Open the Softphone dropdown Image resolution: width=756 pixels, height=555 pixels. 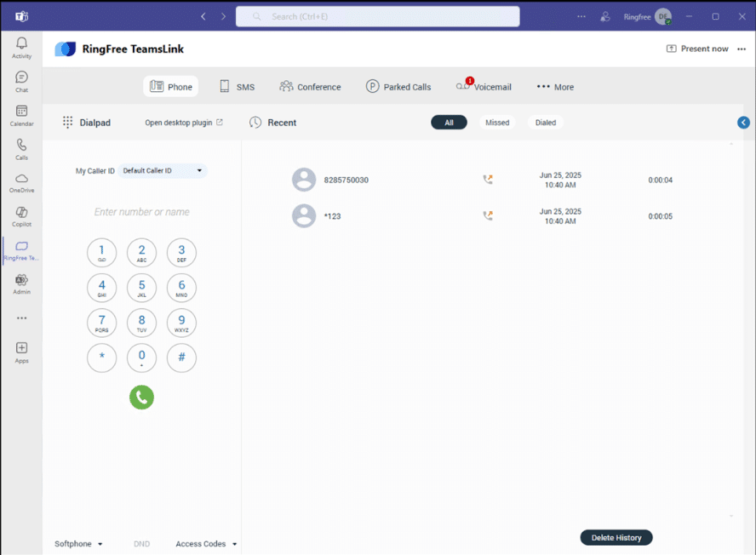(x=78, y=544)
